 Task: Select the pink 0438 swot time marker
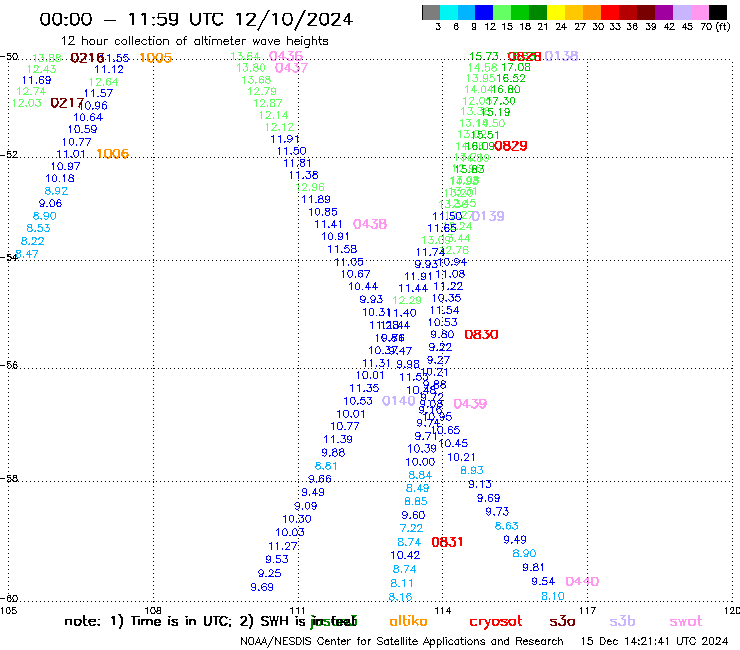click(370, 224)
